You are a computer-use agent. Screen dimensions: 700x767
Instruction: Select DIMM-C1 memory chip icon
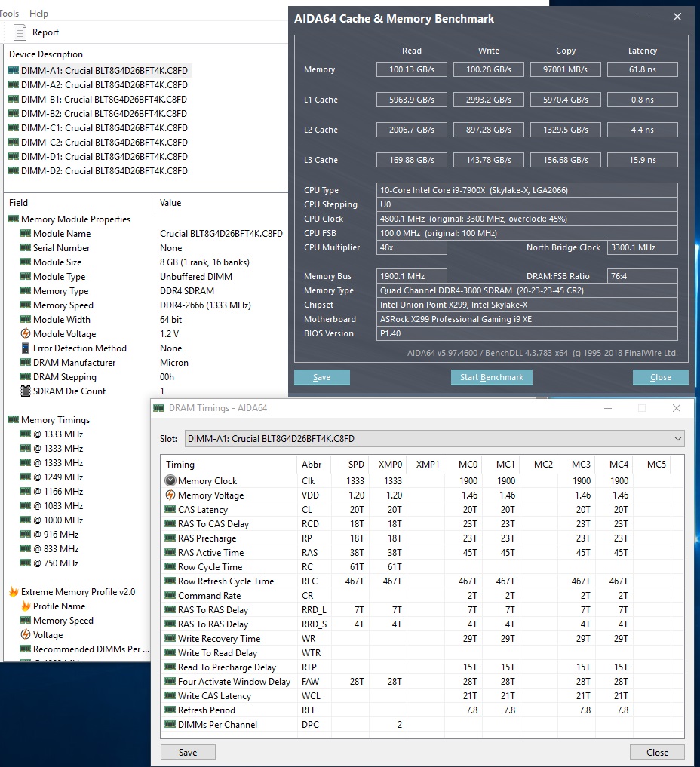pyautogui.click(x=14, y=127)
